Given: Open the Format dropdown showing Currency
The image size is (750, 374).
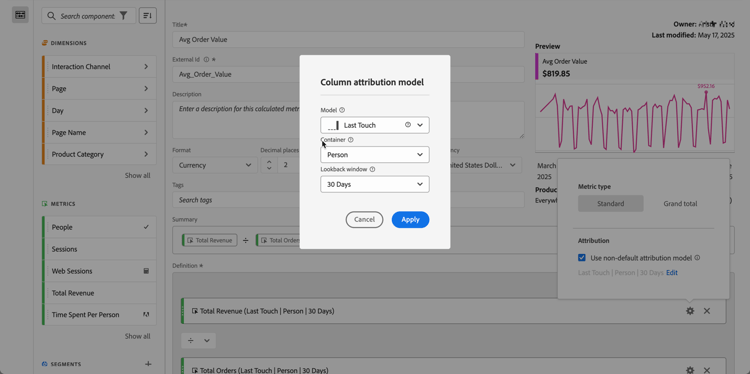Looking at the screenshot, I should coord(215,165).
